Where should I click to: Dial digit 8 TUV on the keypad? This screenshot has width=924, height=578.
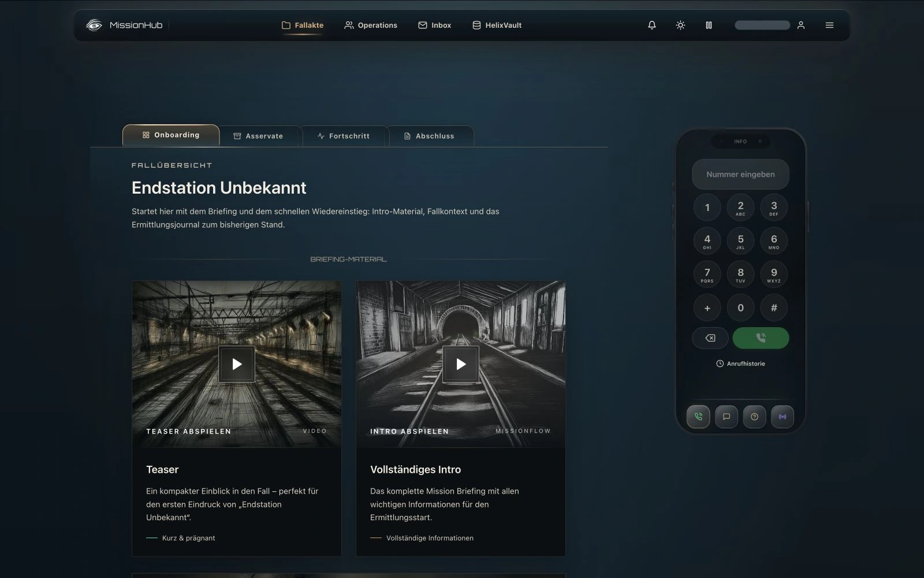pyautogui.click(x=740, y=274)
